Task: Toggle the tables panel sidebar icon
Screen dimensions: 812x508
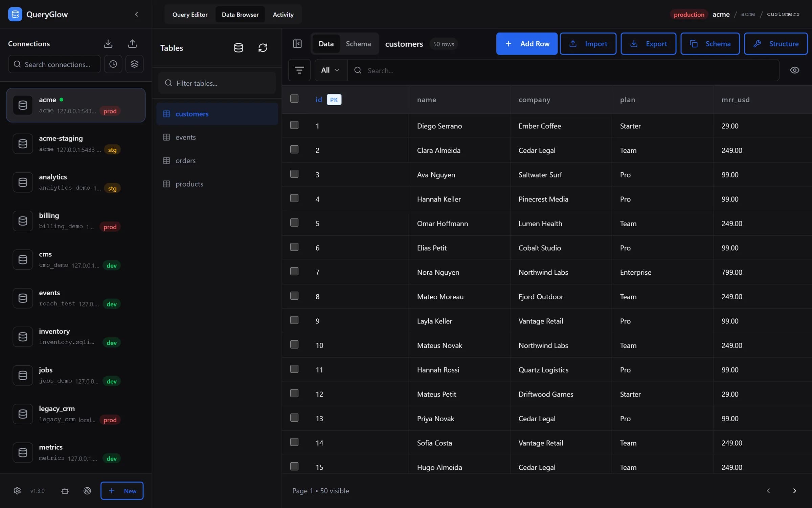Action: 297,44
